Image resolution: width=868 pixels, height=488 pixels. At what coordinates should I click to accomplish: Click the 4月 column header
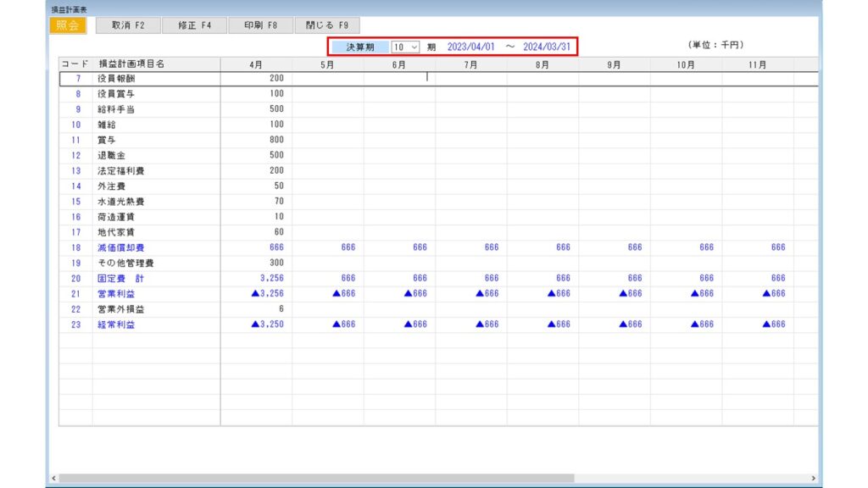pyautogui.click(x=256, y=64)
